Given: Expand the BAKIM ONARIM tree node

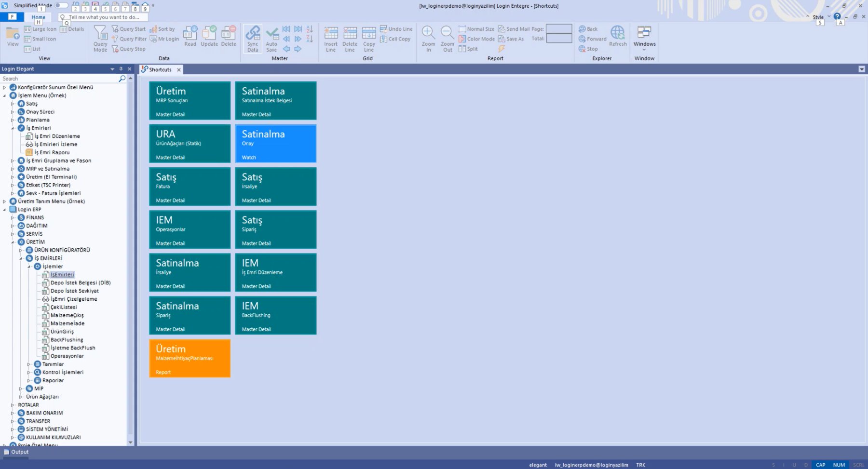Looking at the screenshot, I should coord(13,413).
